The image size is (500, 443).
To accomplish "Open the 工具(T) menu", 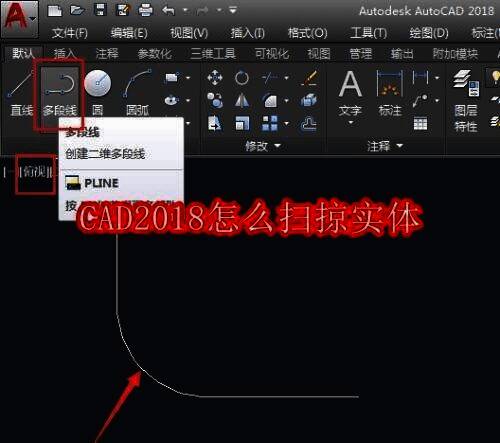I will tap(369, 33).
